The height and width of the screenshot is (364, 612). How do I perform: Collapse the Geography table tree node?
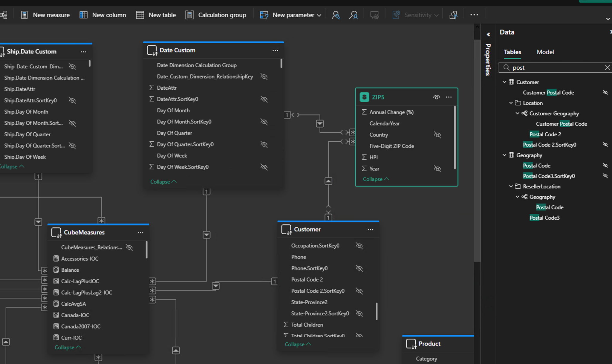coord(504,155)
